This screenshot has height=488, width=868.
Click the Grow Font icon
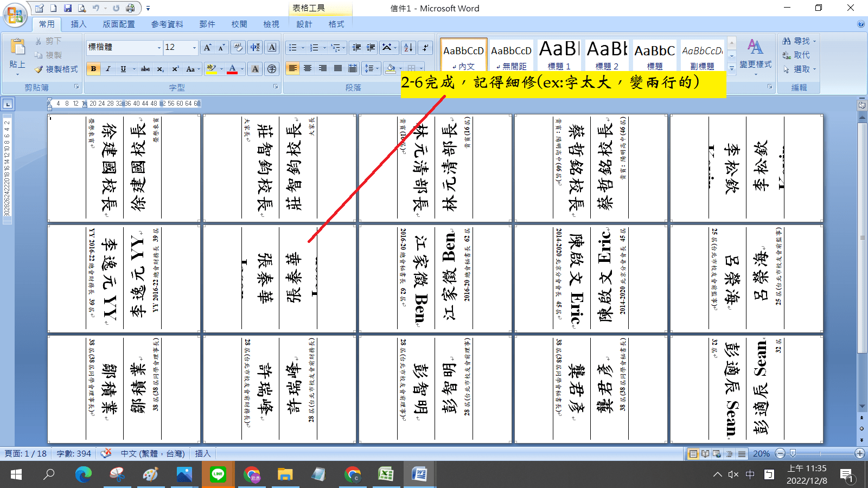coord(207,48)
